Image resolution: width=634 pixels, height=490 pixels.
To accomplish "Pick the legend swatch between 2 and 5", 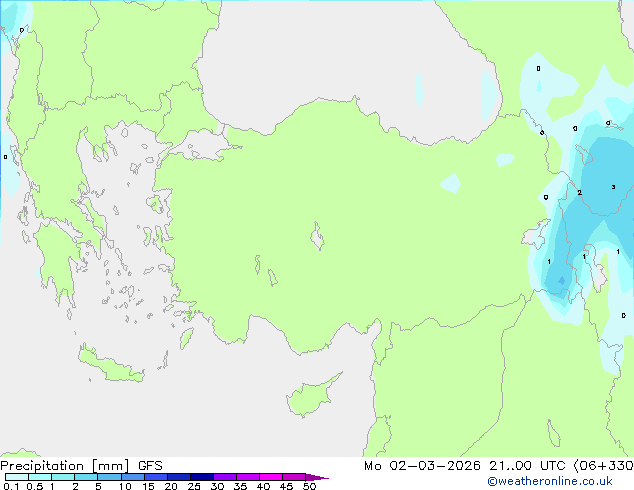I will click(86, 477).
